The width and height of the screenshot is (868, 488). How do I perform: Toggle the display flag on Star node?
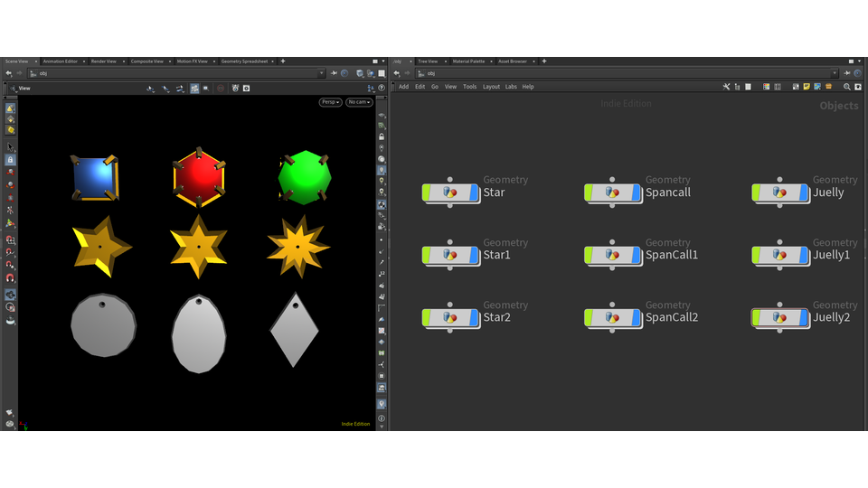pyautogui.click(x=474, y=192)
